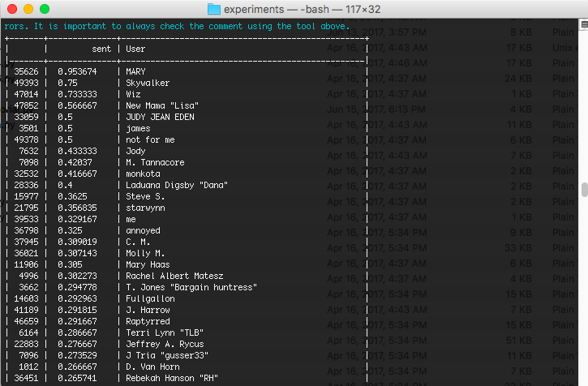The width and height of the screenshot is (588, 386).
Task: Click the index value 49393
Action: coord(26,83)
